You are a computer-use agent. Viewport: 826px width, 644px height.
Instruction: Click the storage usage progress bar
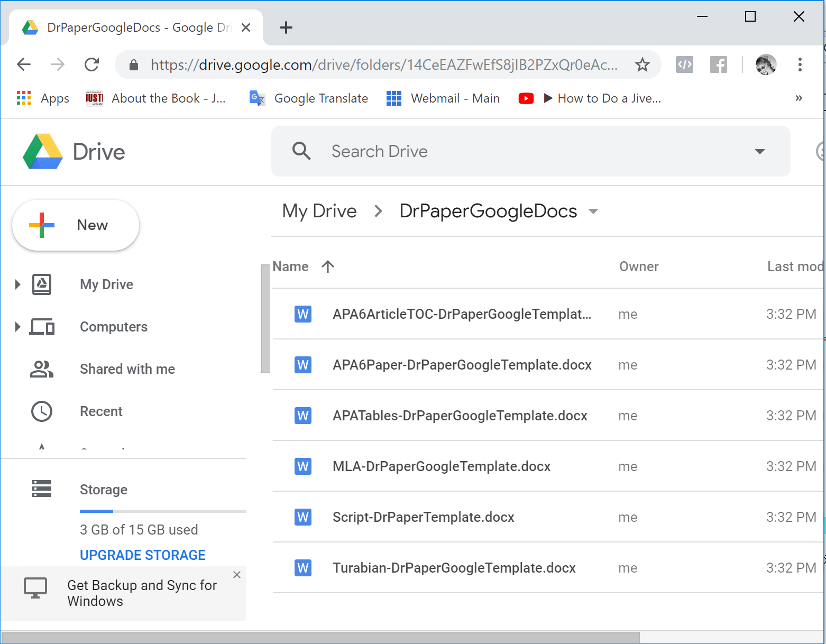[162, 511]
